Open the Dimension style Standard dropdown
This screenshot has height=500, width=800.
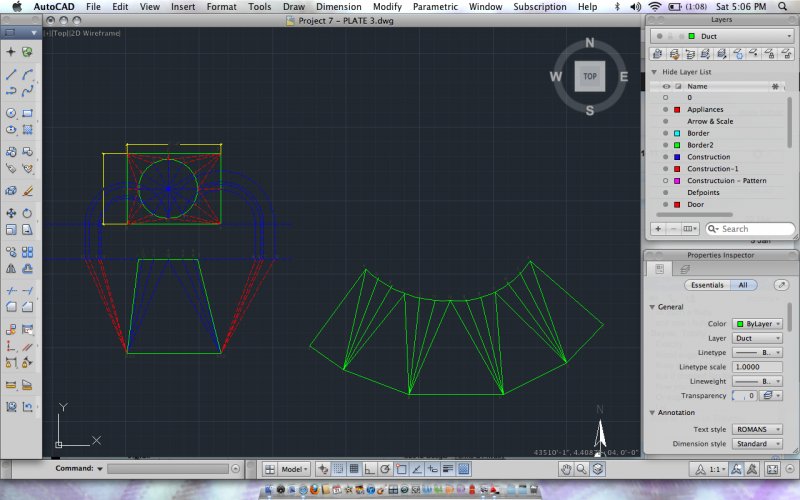[758, 444]
